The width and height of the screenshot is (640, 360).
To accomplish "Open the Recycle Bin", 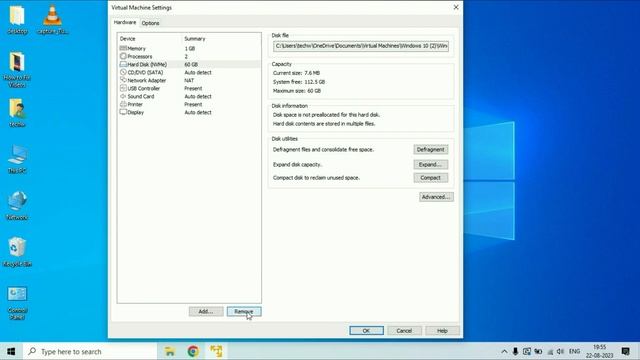I will click(x=17, y=252).
